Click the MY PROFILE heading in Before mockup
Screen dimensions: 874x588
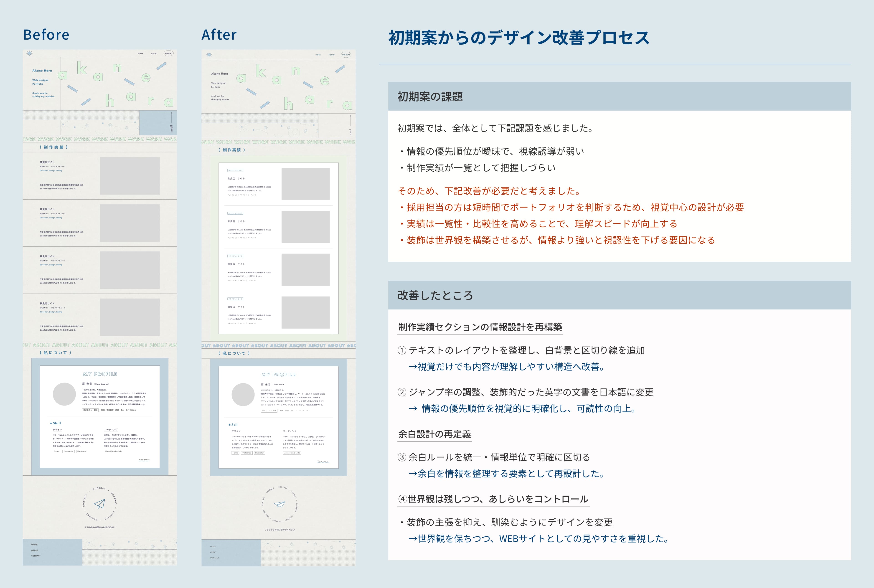coord(100,374)
